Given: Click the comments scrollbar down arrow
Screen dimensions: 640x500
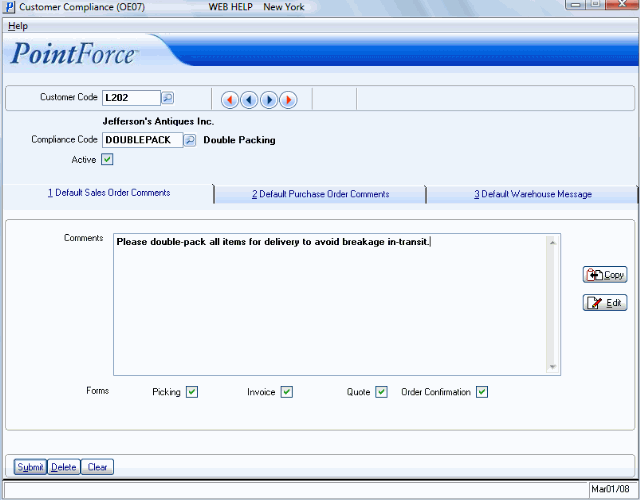Looking at the screenshot, I should (x=553, y=367).
